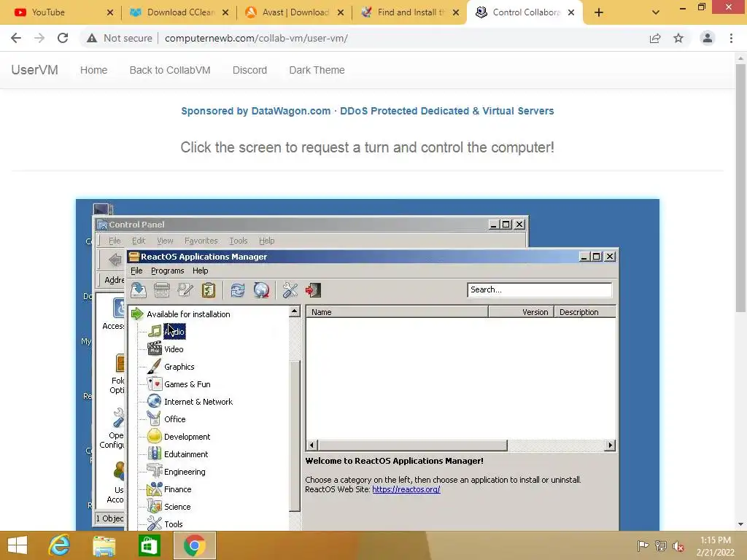Select the Office category

tap(175, 419)
